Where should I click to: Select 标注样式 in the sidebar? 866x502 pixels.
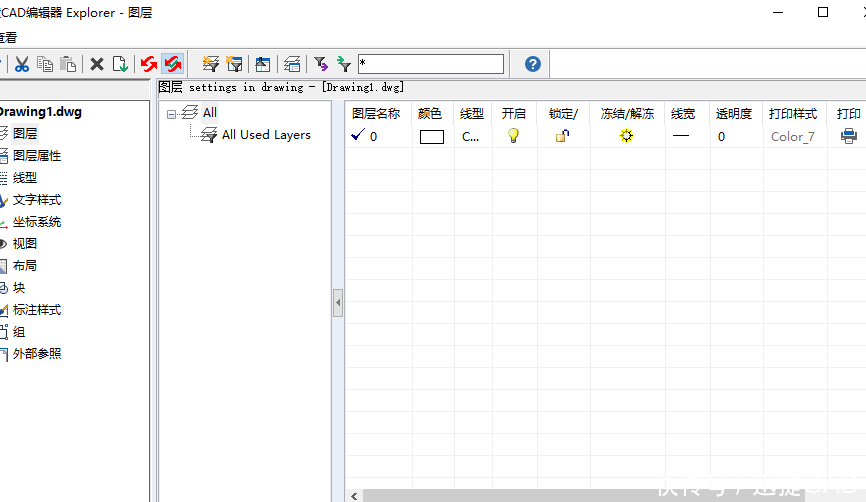pyautogui.click(x=37, y=310)
